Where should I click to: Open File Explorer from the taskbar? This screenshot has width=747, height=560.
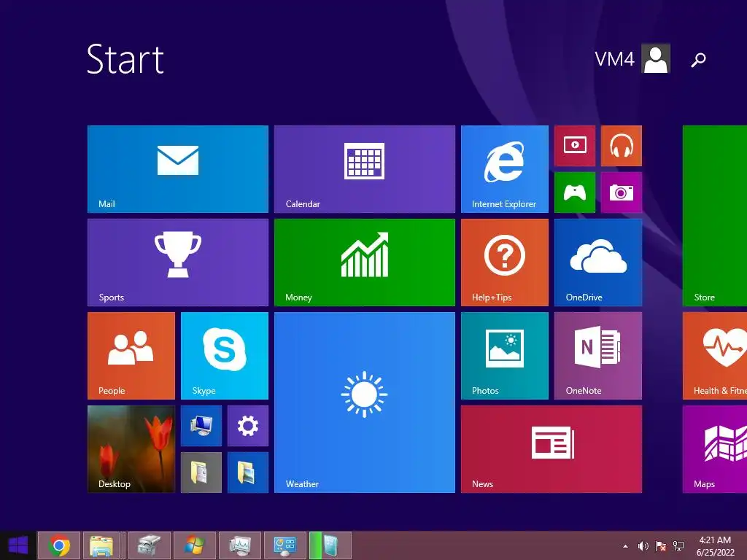pos(101,545)
